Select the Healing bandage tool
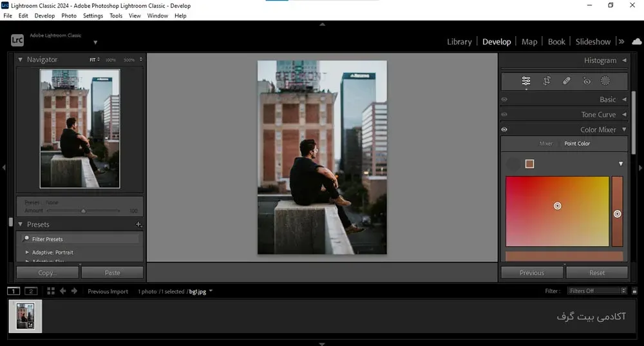 coord(566,81)
